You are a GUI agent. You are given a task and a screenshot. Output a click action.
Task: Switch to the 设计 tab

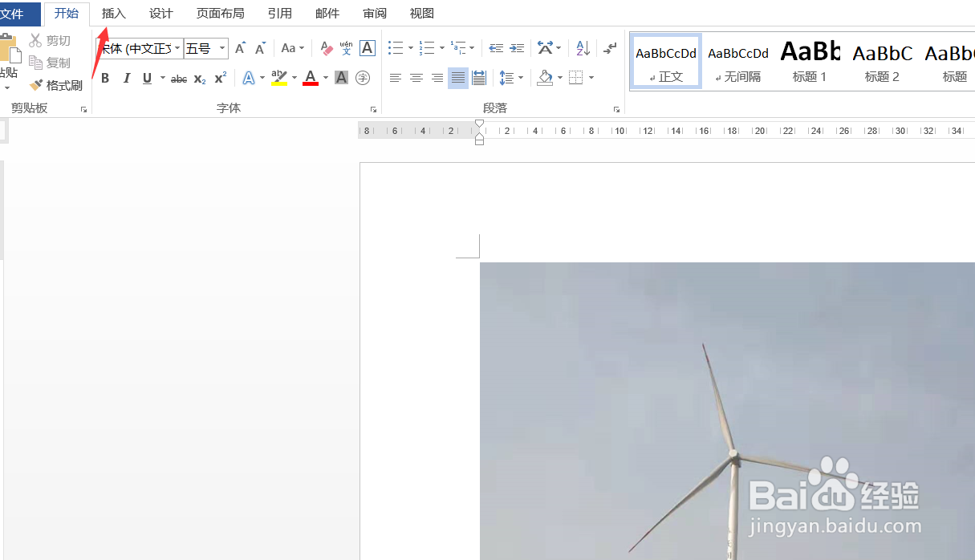[161, 14]
